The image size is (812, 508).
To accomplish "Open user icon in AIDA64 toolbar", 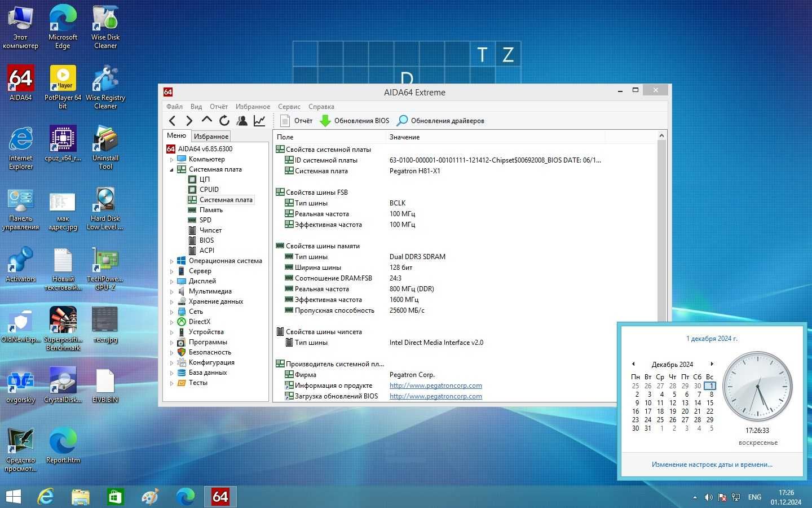I will coord(242,120).
